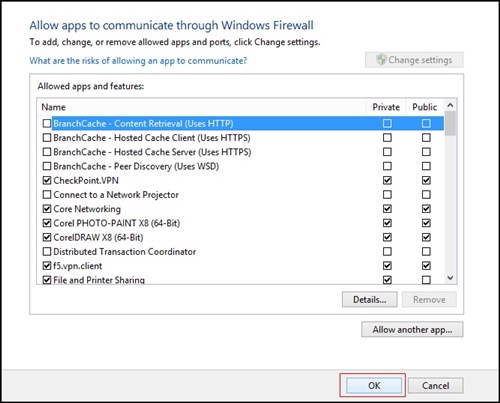
Task: Select the CheckPoint.VPN row text
Action: [x=86, y=180]
